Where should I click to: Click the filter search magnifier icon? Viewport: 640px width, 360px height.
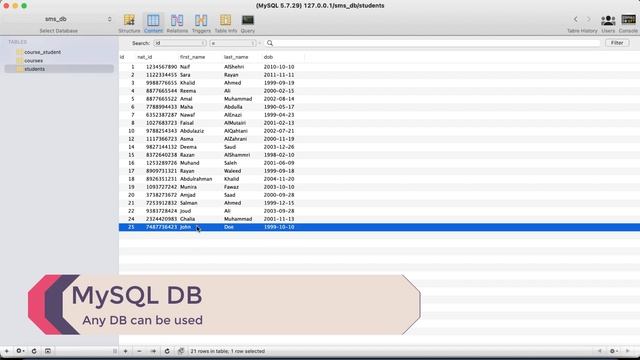click(270, 43)
